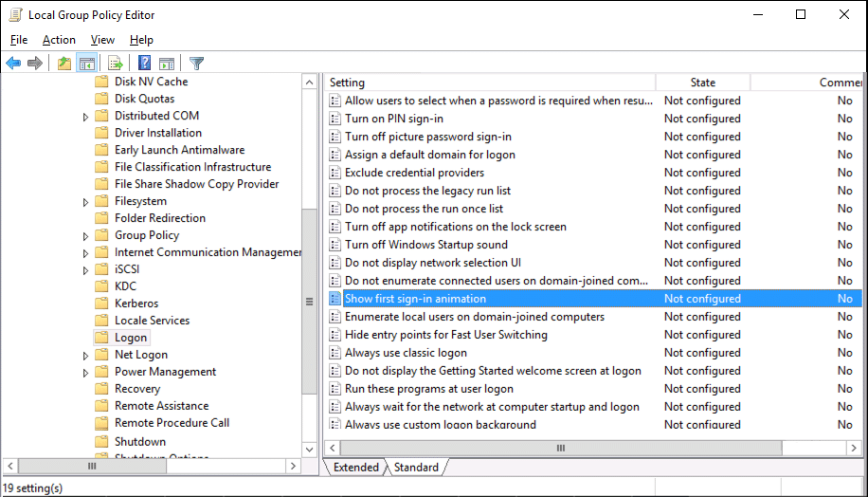868x497 pixels.
Task: Open the Action menu
Action: [x=59, y=40]
